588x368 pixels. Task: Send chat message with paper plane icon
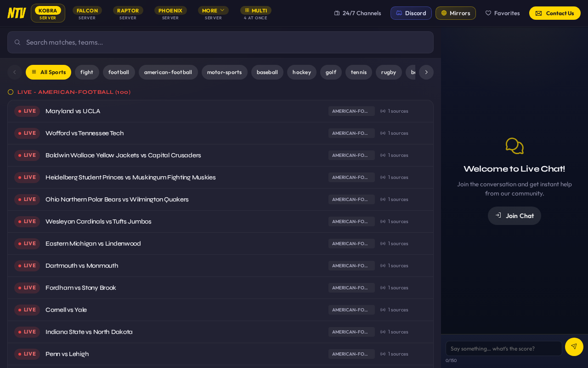click(x=574, y=347)
